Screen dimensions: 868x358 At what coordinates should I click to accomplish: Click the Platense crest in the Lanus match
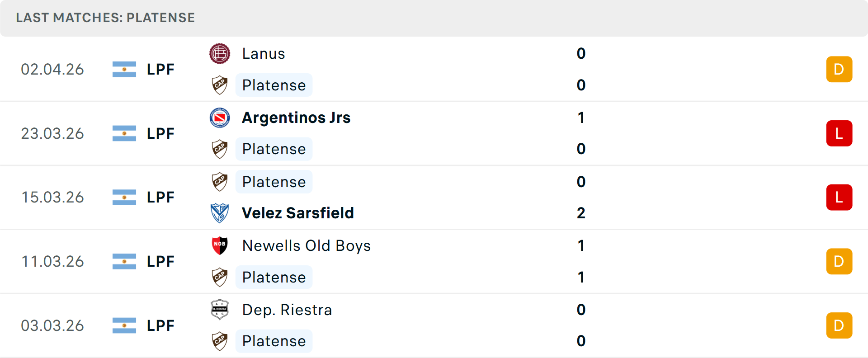(220, 85)
